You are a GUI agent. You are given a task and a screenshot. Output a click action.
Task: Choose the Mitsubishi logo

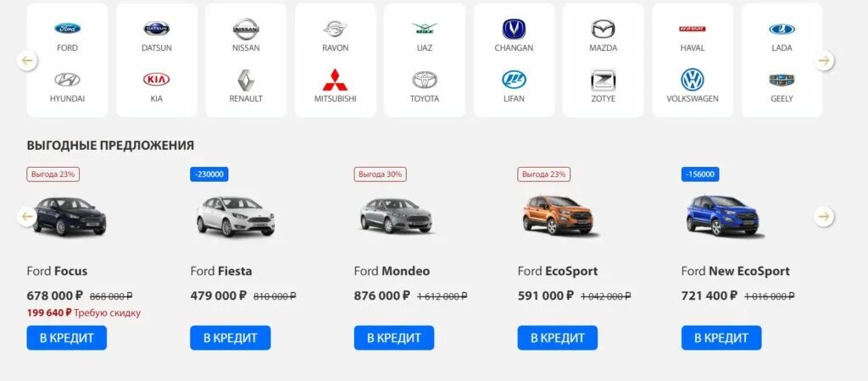pos(335,80)
